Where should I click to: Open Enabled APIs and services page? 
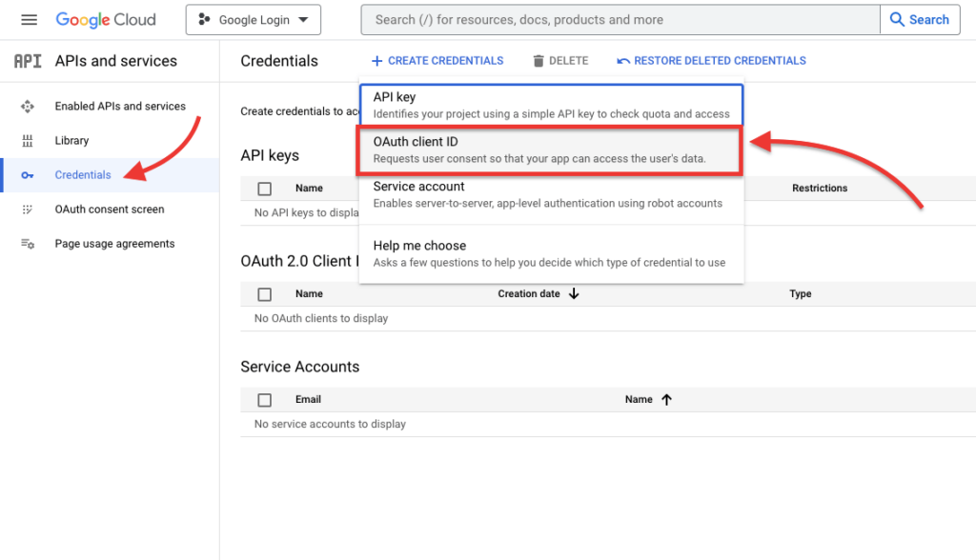[x=120, y=107]
